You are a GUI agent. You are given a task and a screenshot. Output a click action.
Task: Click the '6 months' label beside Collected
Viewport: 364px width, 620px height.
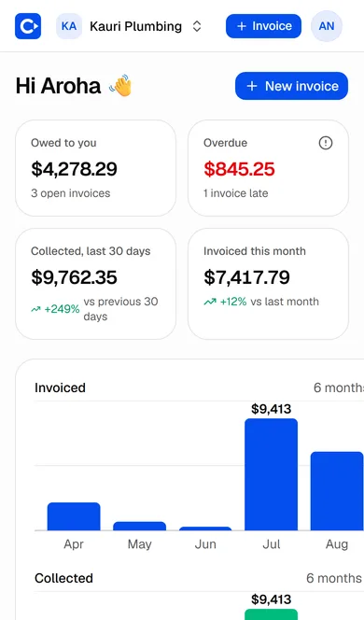click(x=334, y=578)
